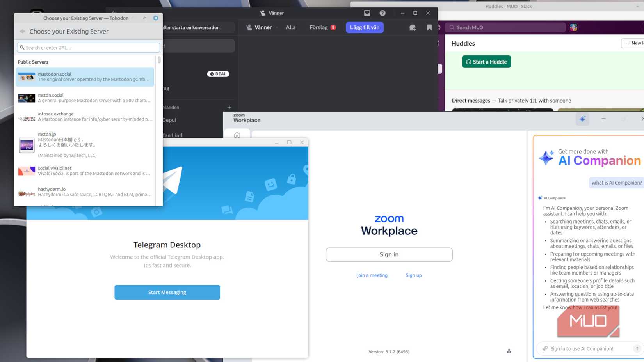Screen dimensions: 644x362
Task: Choose the mstdn.jp server
Action: (85, 145)
